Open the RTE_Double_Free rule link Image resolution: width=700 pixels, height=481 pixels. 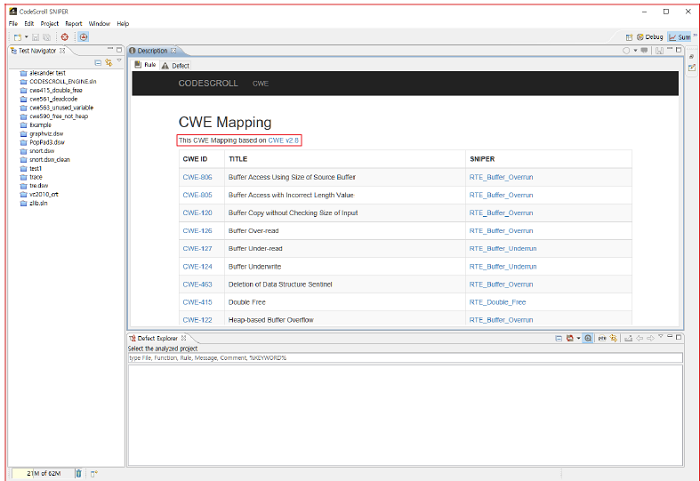tap(497, 302)
